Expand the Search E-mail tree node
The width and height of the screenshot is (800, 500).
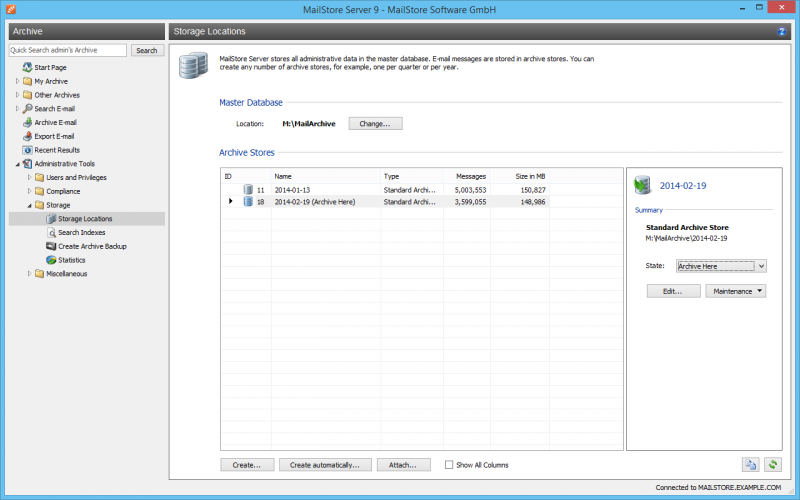(x=17, y=109)
